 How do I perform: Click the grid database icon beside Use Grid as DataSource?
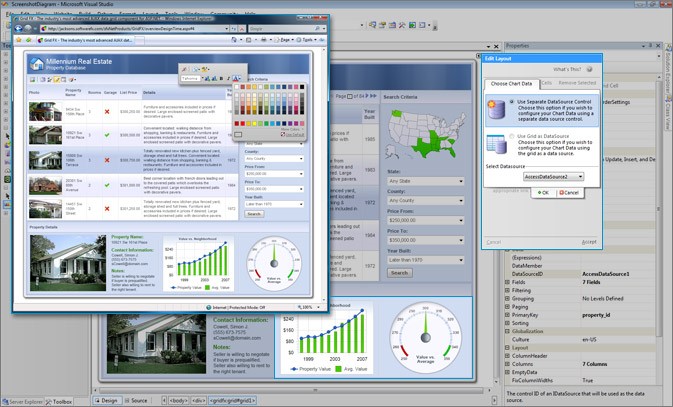tap(496, 144)
